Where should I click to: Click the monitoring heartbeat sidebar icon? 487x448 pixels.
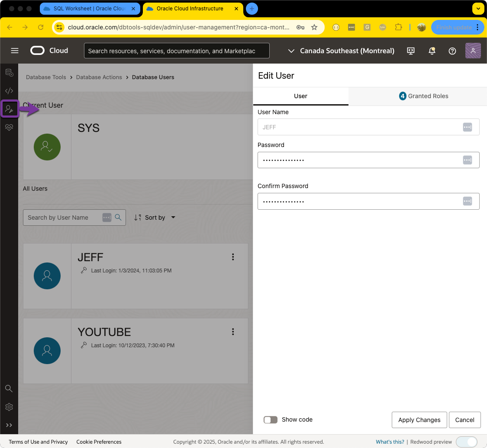9,127
